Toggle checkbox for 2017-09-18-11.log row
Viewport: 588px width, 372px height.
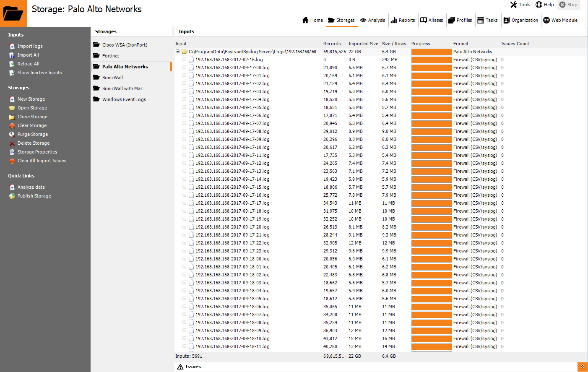click(x=184, y=346)
